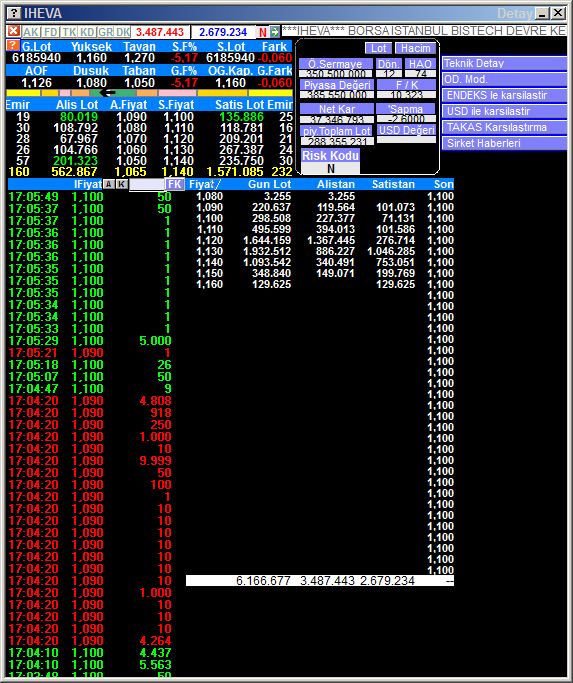
Task: Open the Teknik Detay panel
Action: (504, 64)
